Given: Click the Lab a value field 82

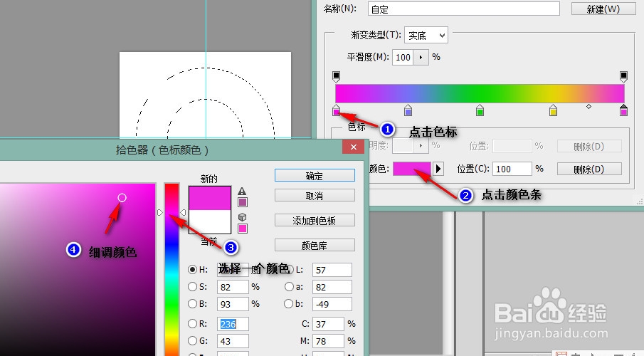Looking at the screenshot, I should (x=332, y=287).
